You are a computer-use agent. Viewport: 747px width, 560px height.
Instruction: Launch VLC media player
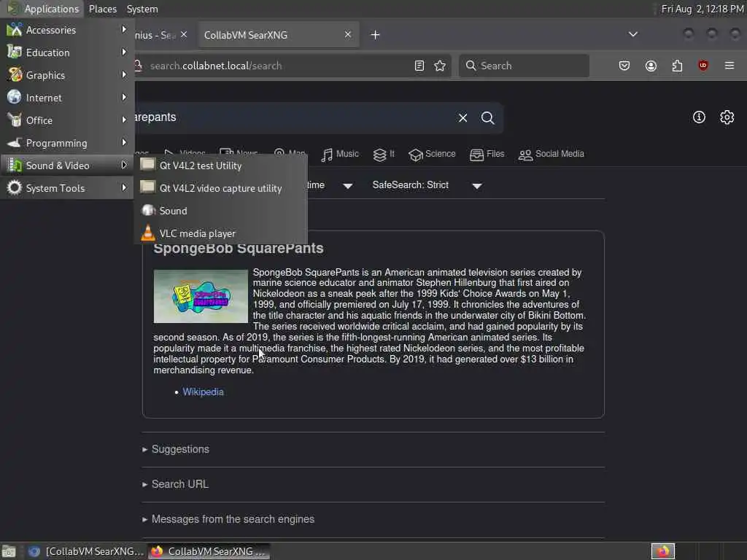[220, 233]
